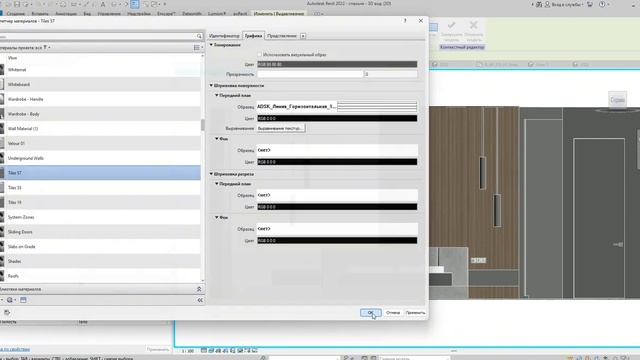Click the Whiteboard material thumbnail icon

pos(2,84)
